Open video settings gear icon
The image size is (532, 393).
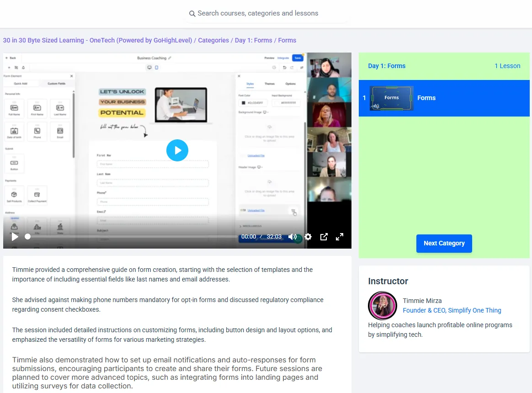coord(308,237)
